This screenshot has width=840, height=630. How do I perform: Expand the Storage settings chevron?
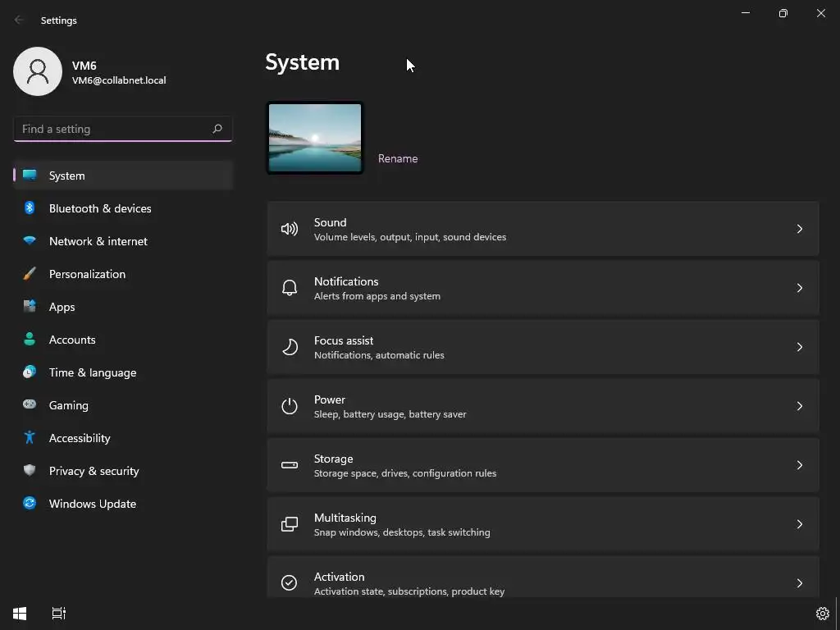coord(800,465)
